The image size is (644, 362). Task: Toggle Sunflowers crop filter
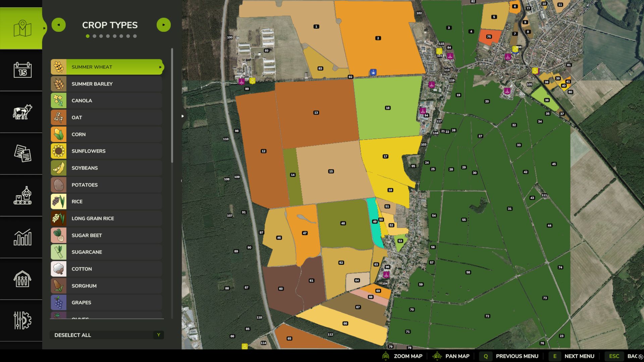point(107,151)
